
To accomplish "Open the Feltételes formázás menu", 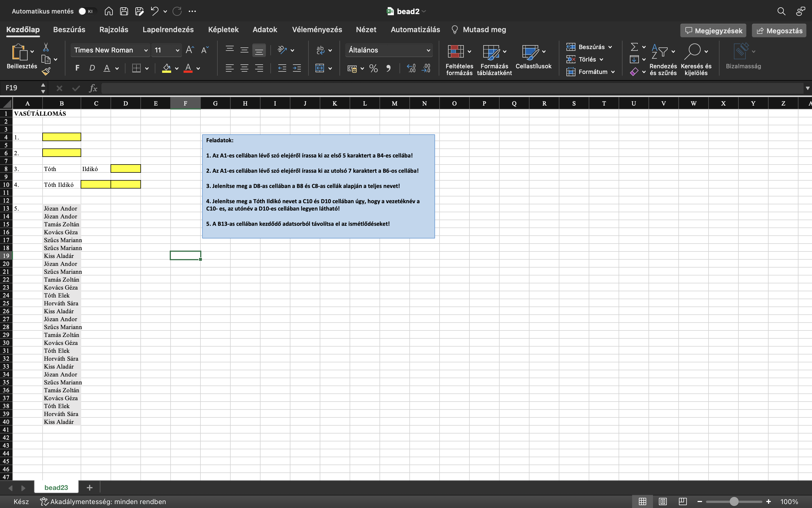I will pos(459,60).
